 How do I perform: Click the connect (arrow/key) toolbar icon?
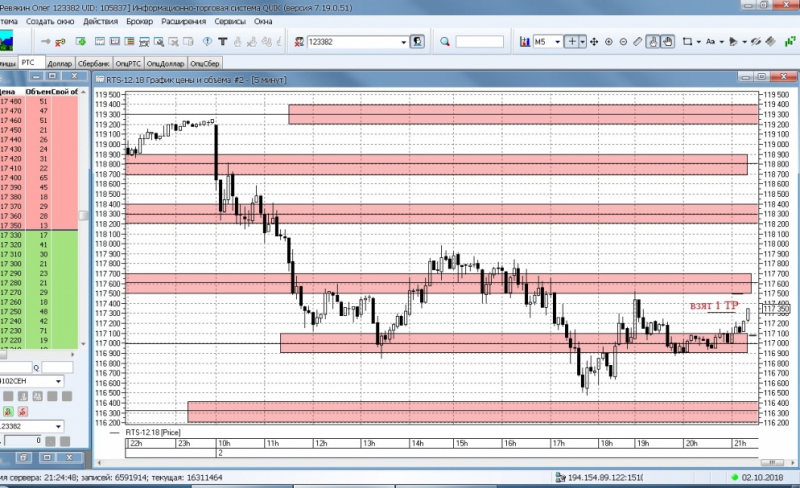click(x=45, y=41)
